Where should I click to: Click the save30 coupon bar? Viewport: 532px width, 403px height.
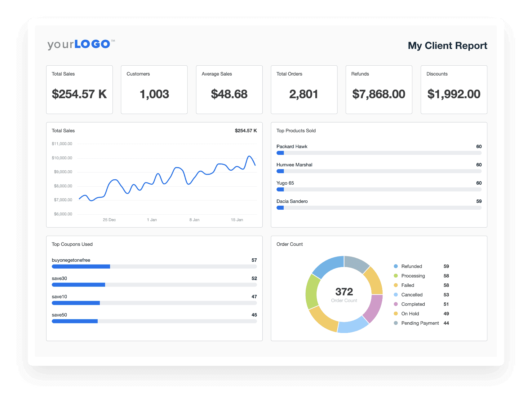[154, 285]
